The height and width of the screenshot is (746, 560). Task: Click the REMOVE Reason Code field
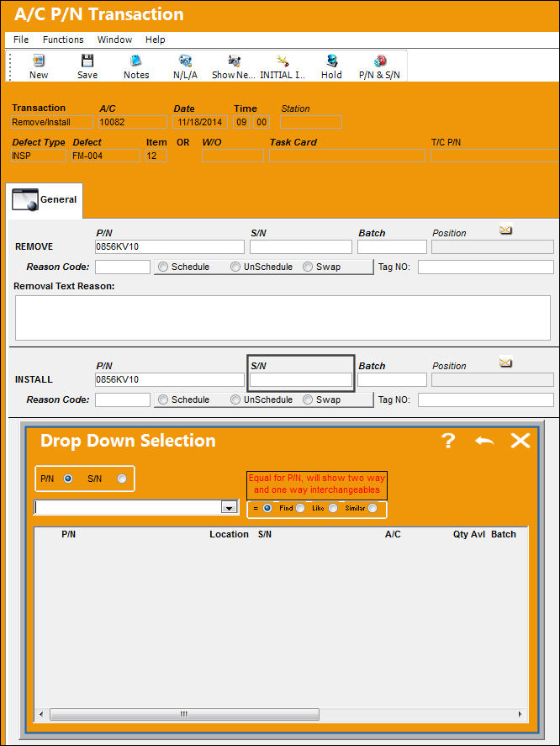122,267
